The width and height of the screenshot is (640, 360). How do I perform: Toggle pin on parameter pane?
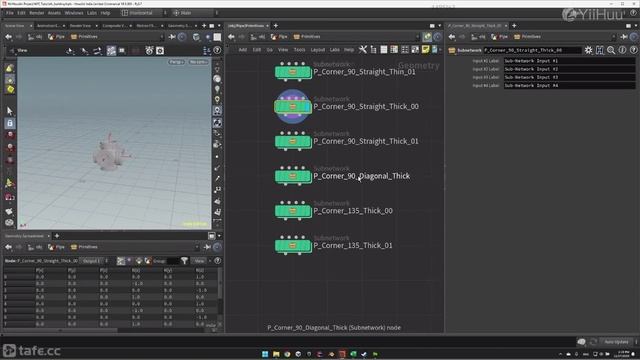[x=624, y=37]
